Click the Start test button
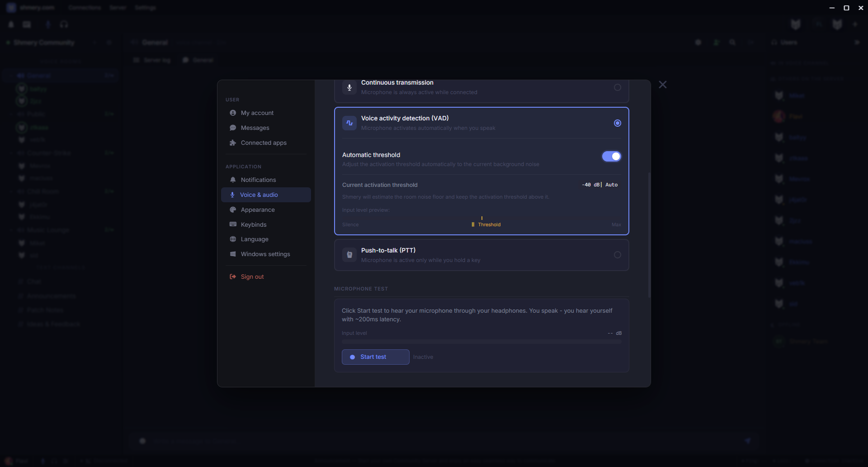Viewport: 868px width, 467px height. pyautogui.click(x=375, y=357)
